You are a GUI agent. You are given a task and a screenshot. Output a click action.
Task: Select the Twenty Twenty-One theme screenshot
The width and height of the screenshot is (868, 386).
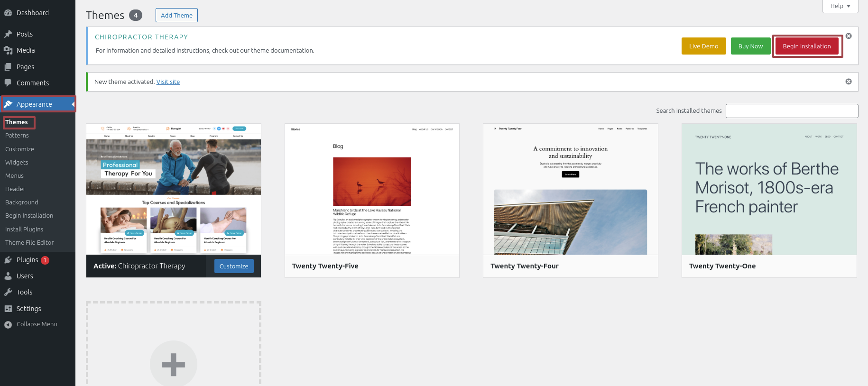click(769, 189)
